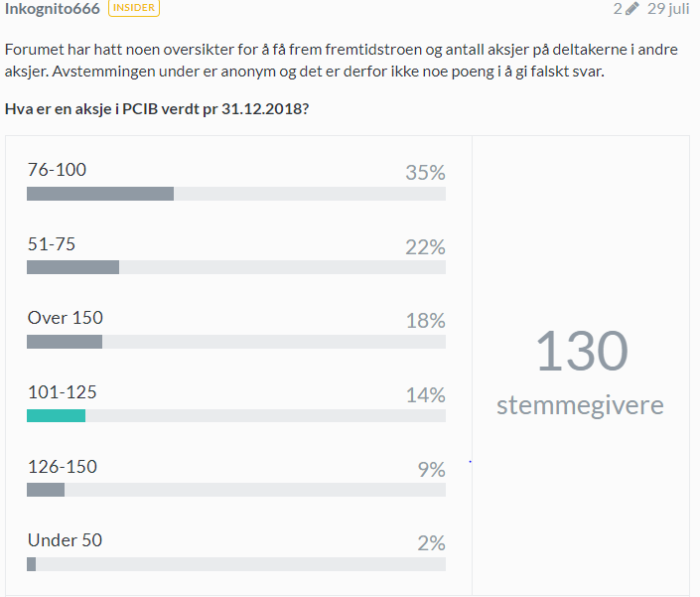This screenshot has width=700, height=597.
Task: Open the 29 juli post date
Action: point(668,9)
